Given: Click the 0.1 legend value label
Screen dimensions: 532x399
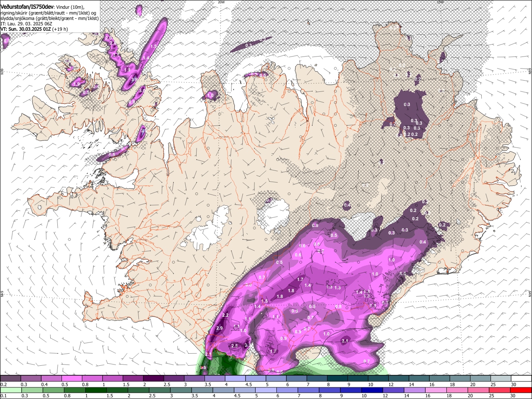Looking at the screenshot, I should [x=3, y=396].
